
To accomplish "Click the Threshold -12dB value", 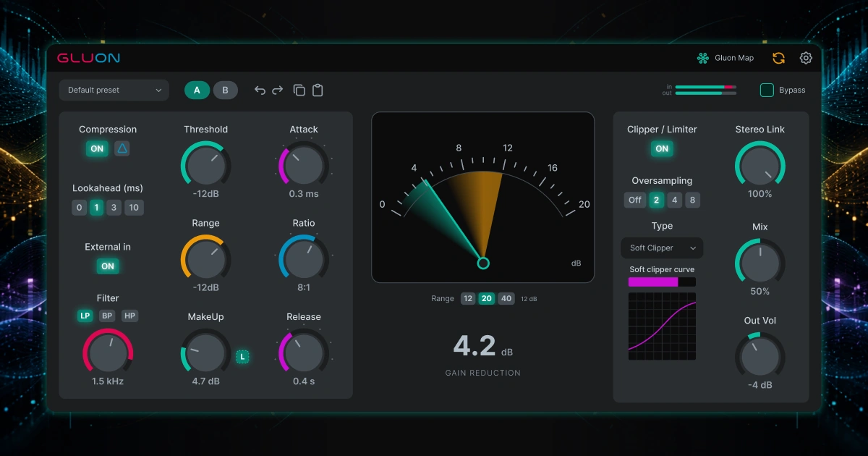I will pos(205,194).
